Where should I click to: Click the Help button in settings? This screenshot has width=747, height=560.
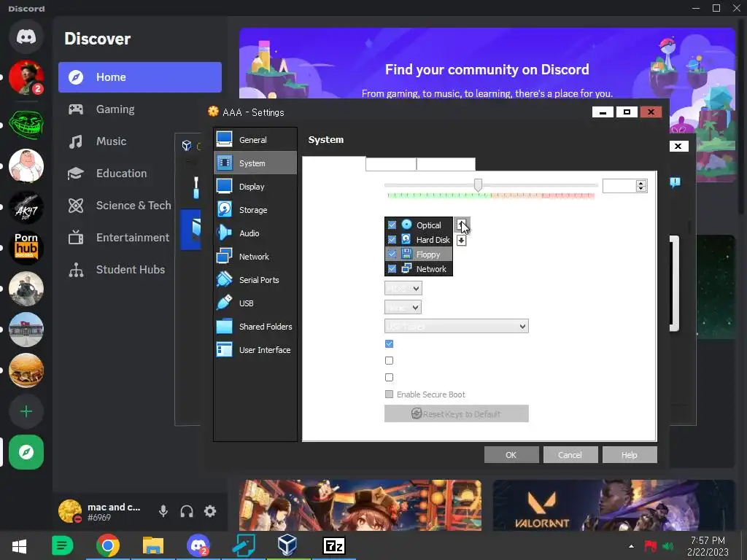point(630,455)
